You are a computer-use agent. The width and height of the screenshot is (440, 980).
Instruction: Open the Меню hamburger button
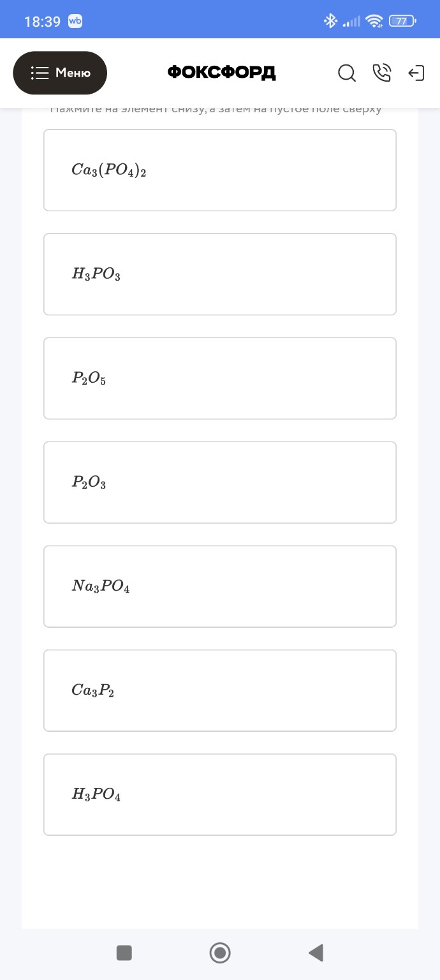(x=60, y=73)
